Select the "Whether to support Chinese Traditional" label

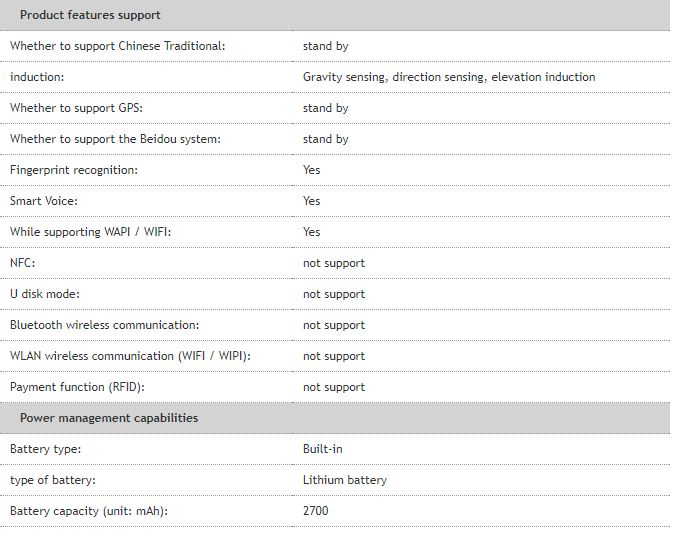click(118, 46)
